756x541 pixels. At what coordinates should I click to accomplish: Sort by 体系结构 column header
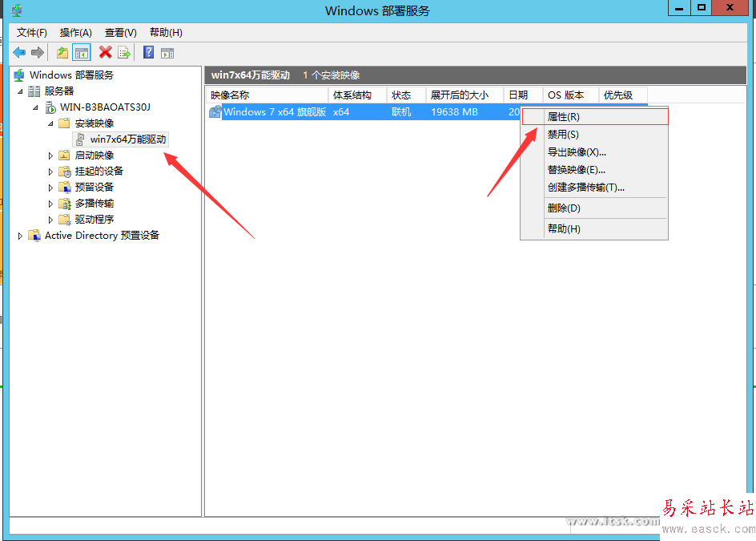(x=357, y=95)
